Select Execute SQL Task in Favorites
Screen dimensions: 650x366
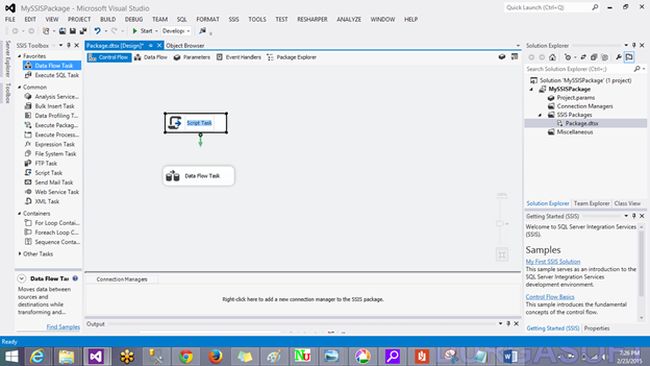[57, 75]
